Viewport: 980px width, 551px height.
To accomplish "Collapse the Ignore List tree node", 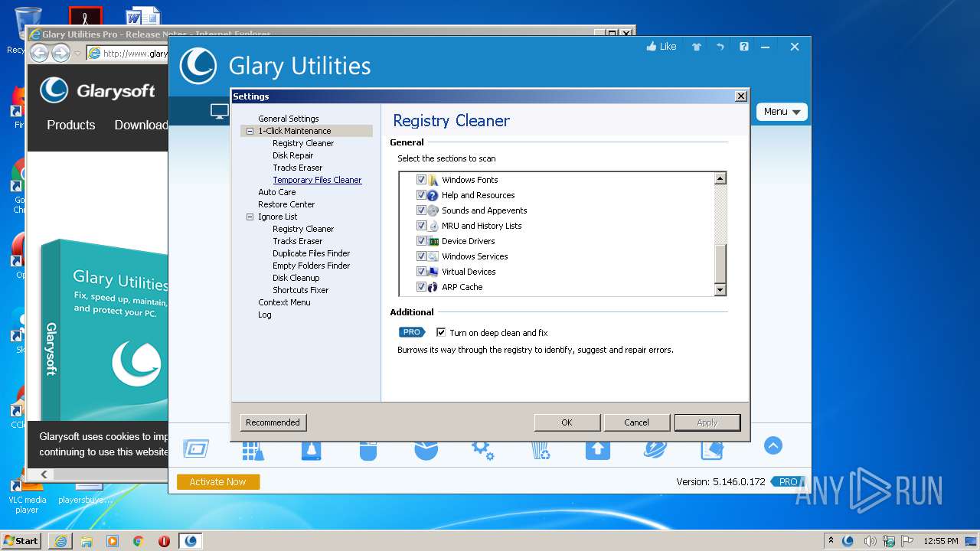I will click(250, 217).
